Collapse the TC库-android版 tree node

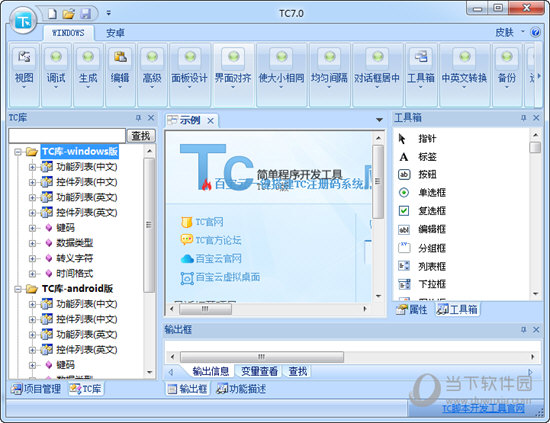click(x=18, y=289)
